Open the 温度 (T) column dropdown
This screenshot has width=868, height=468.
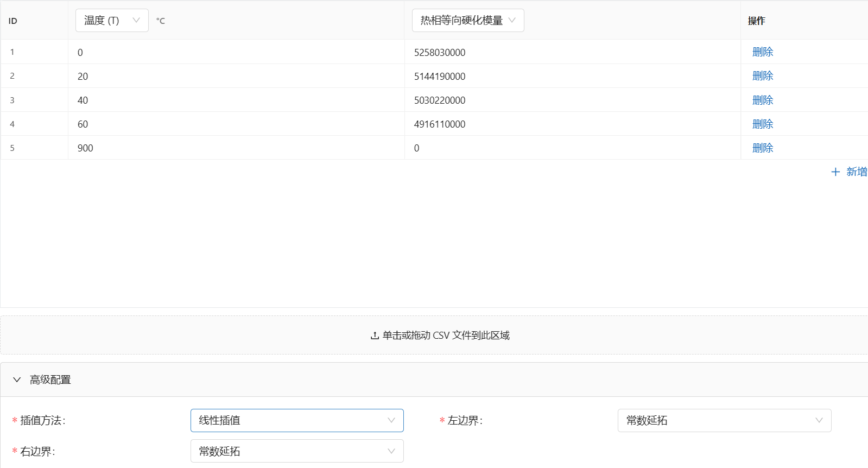pyautogui.click(x=112, y=21)
